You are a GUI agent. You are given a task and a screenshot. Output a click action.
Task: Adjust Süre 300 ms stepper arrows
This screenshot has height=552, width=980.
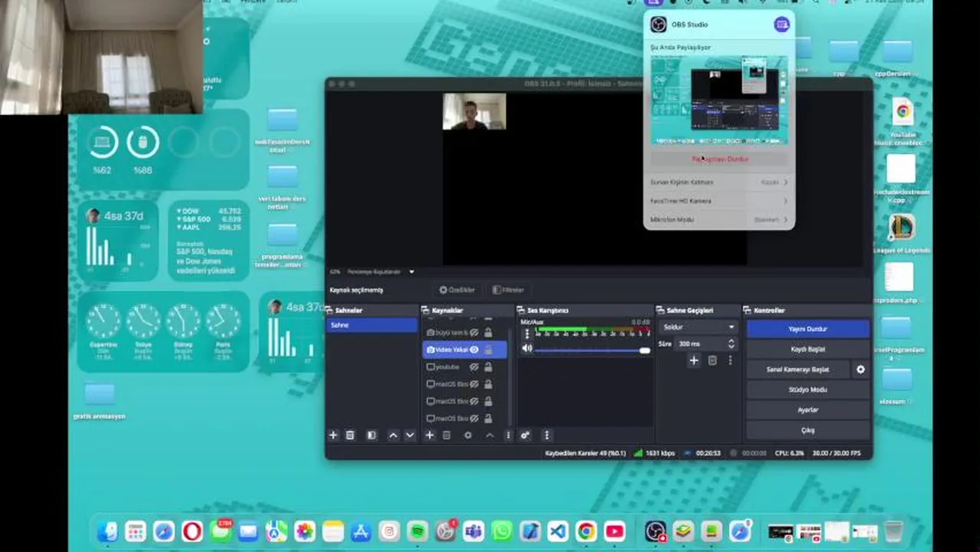(731, 344)
